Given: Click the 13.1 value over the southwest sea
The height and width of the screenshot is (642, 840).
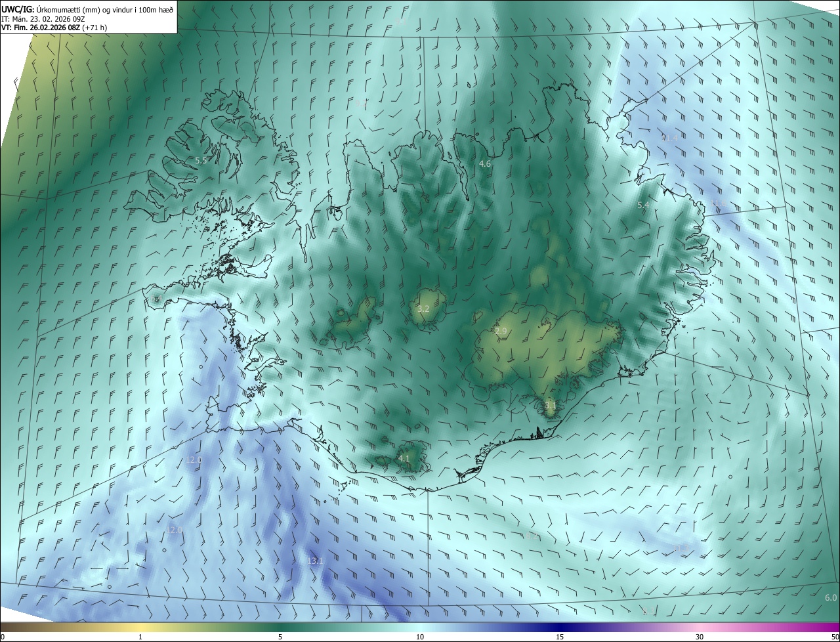Looking at the screenshot, I should pyautogui.click(x=316, y=561).
